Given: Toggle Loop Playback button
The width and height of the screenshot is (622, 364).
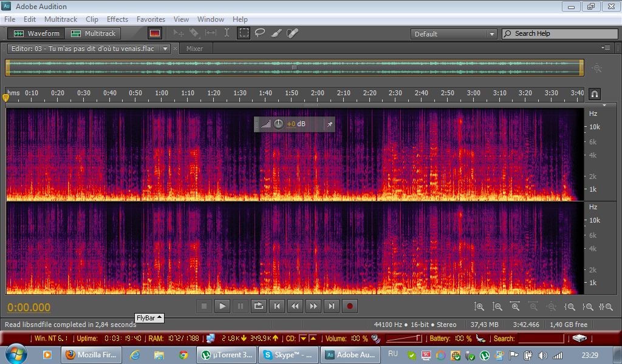Looking at the screenshot, I should [x=259, y=306].
